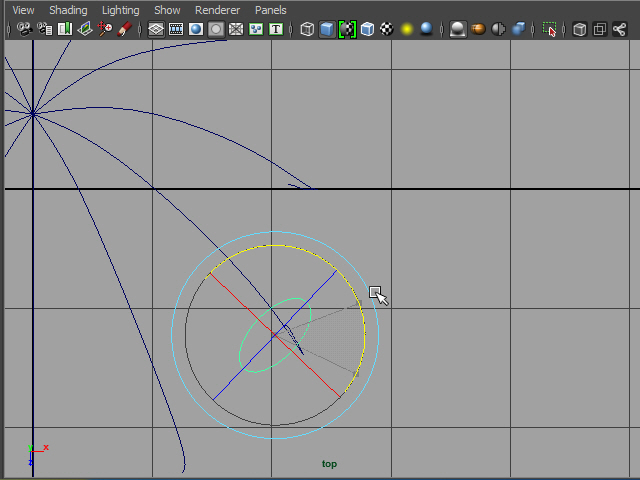This screenshot has height=480, width=640.
Task: Switch to smooth shade all blue cube
Action: 327,29
